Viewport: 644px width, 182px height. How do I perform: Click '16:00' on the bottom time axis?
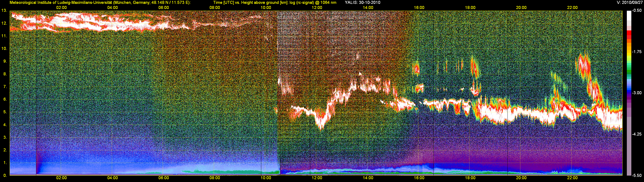click(x=419, y=178)
